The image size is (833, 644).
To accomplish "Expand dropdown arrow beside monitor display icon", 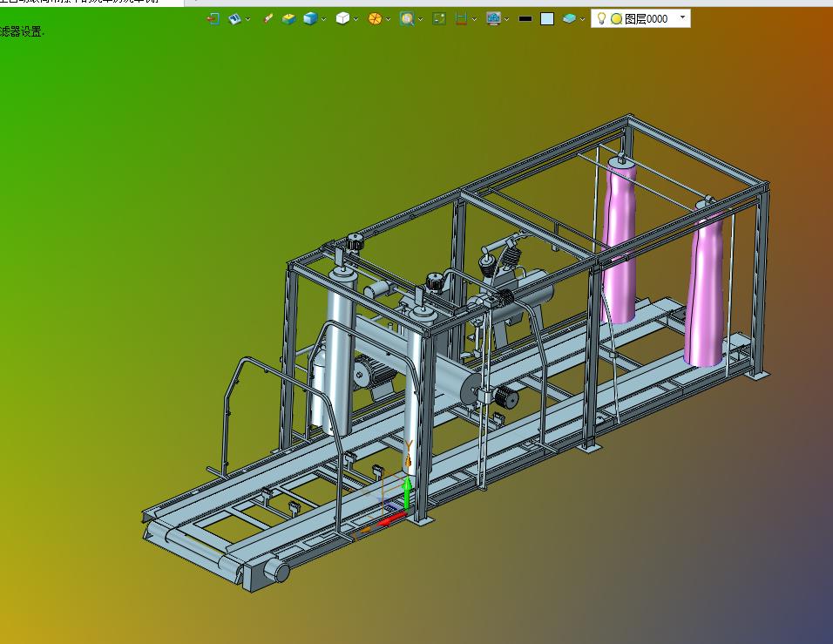I will [506, 19].
